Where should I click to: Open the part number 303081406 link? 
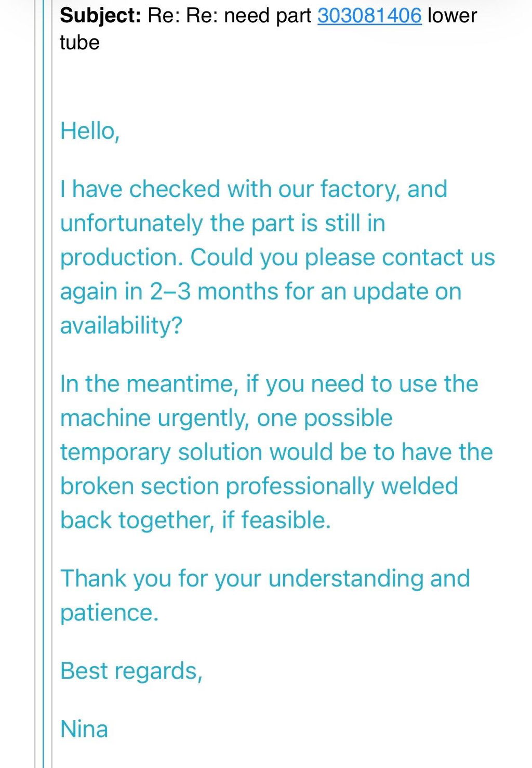[369, 16]
